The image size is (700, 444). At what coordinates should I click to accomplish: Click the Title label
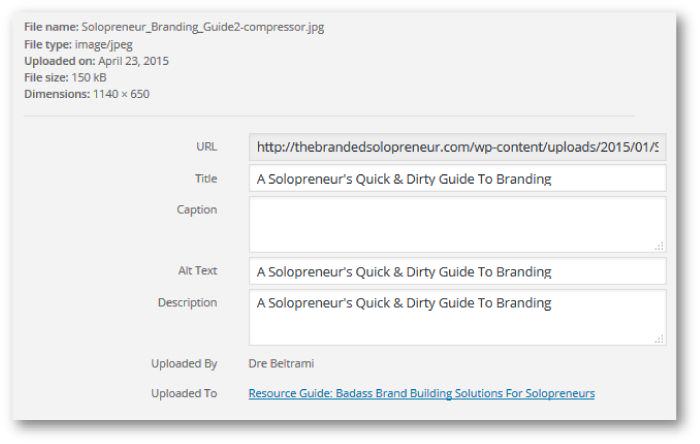pyautogui.click(x=206, y=179)
